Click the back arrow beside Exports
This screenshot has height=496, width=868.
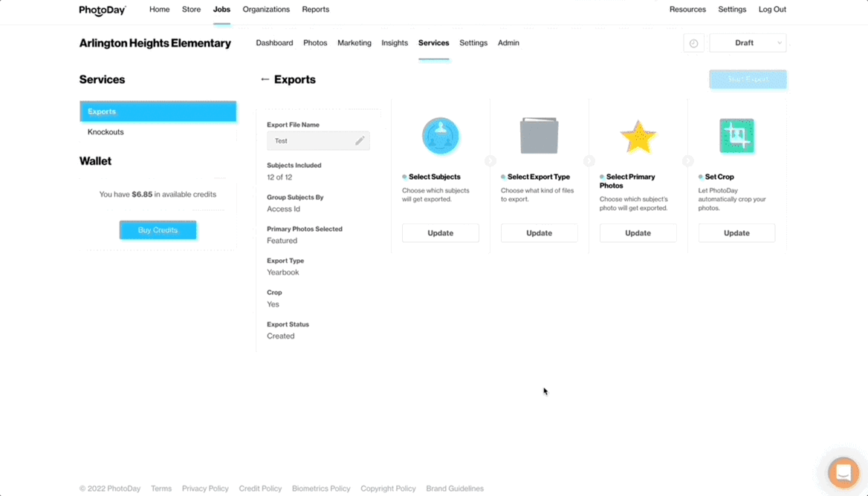click(x=265, y=79)
